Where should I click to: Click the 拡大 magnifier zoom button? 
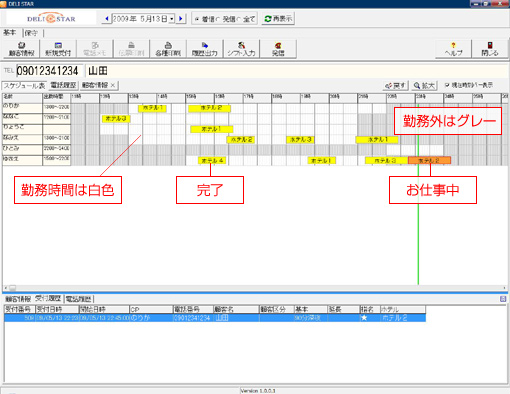425,86
